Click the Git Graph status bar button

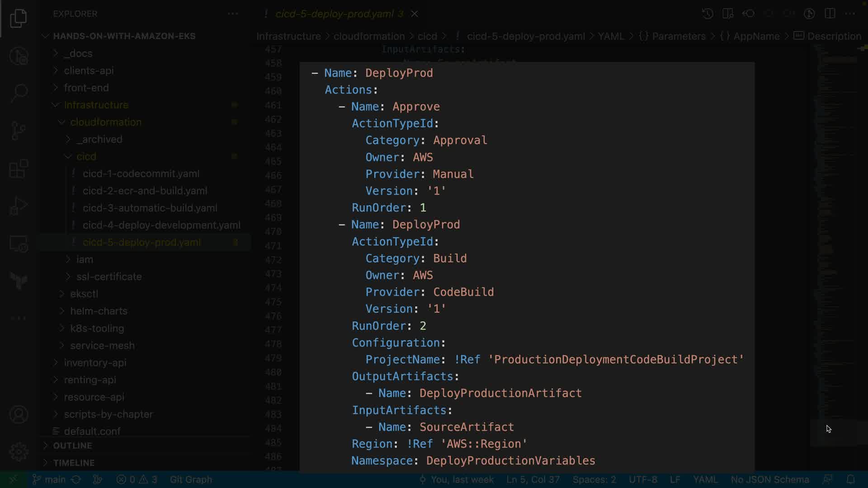pyautogui.click(x=191, y=479)
